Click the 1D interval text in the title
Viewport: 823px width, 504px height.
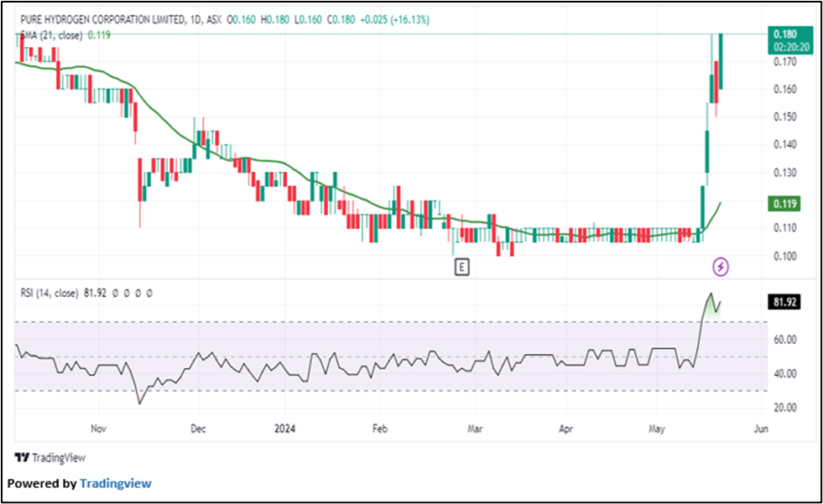tap(195, 20)
